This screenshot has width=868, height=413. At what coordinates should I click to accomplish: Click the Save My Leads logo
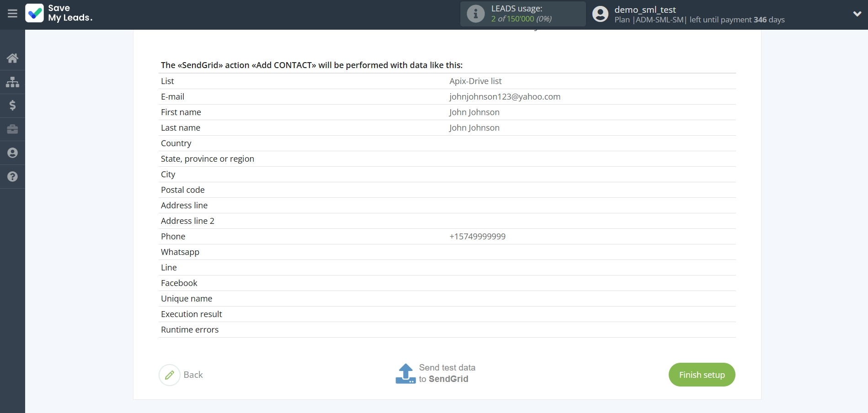(59, 13)
